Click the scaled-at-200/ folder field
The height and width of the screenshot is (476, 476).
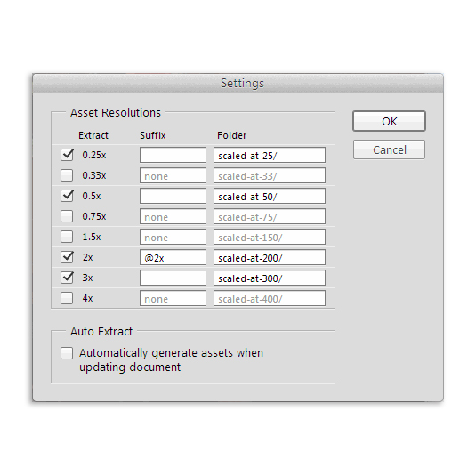point(270,257)
